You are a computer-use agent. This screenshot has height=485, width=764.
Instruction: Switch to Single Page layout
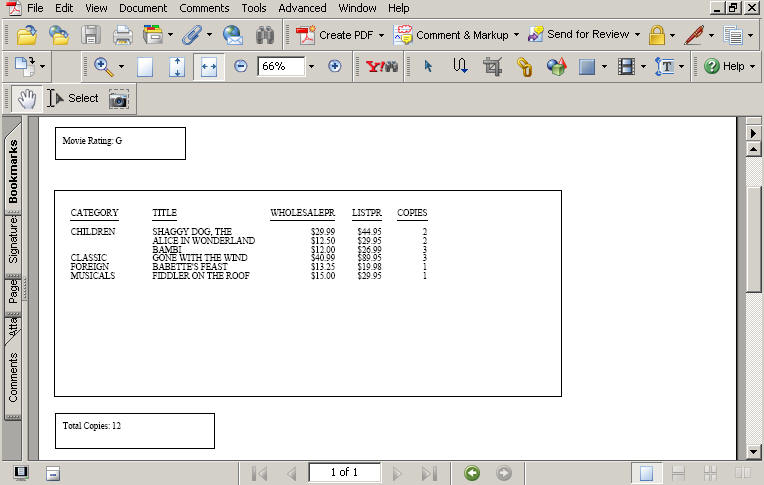click(647, 473)
